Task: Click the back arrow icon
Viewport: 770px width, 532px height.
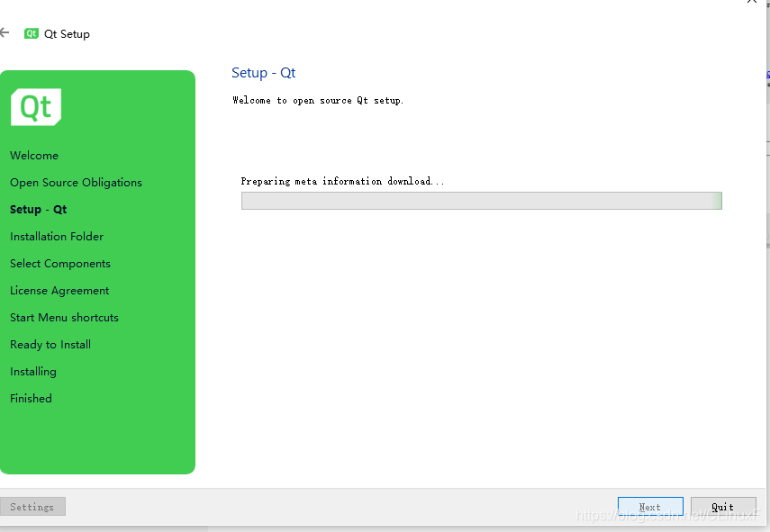Action: 4,33
